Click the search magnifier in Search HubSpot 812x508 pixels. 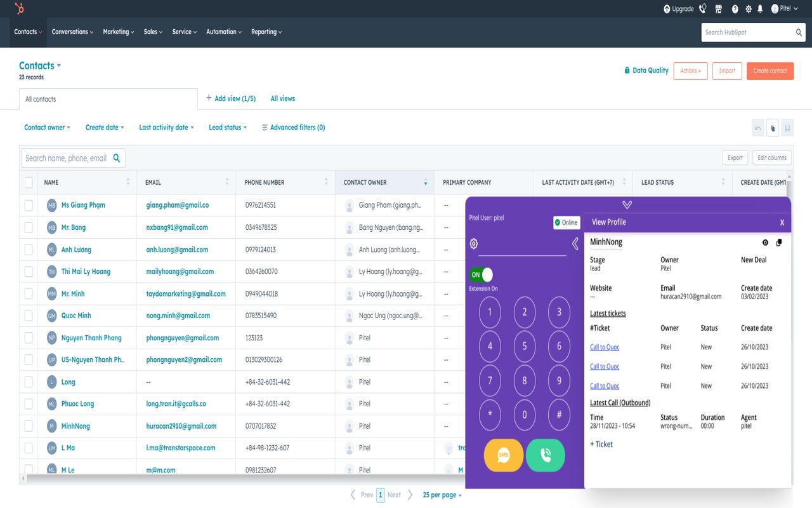[x=799, y=32]
